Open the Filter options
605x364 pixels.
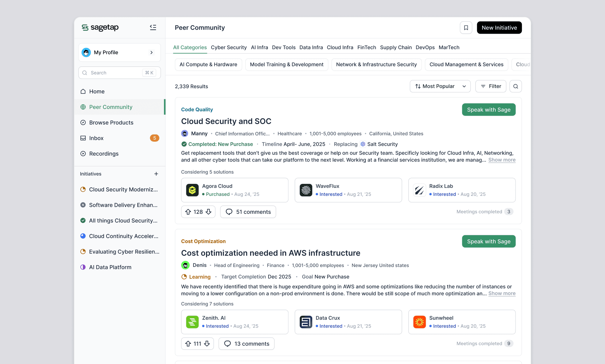[x=491, y=86]
